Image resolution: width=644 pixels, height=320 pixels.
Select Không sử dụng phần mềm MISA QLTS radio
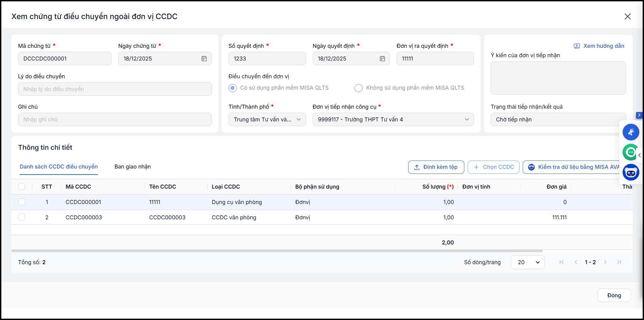pyautogui.click(x=358, y=88)
